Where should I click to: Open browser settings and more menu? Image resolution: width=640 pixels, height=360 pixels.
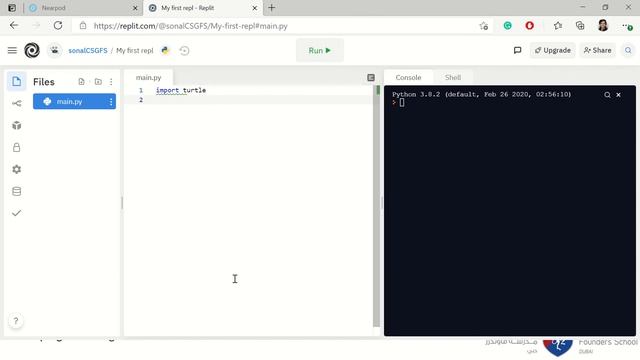click(x=627, y=26)
